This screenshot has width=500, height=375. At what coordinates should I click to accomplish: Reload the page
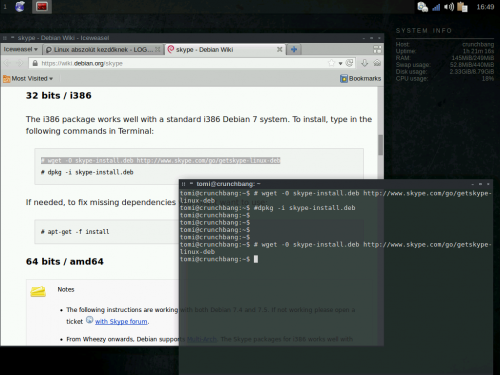pyautogui.click(x=349, y=63)
